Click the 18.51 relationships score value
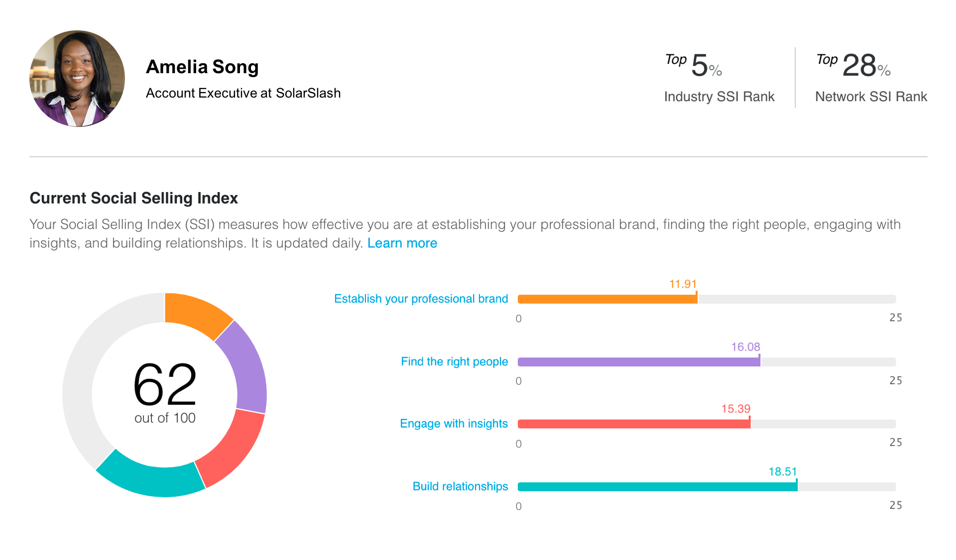956x560 pixels. 782,471
